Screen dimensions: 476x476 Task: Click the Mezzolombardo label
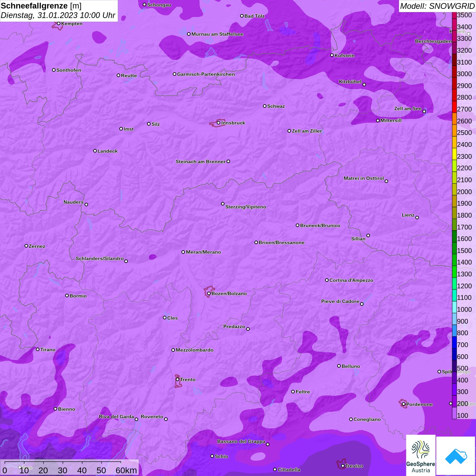pos(194,350)
